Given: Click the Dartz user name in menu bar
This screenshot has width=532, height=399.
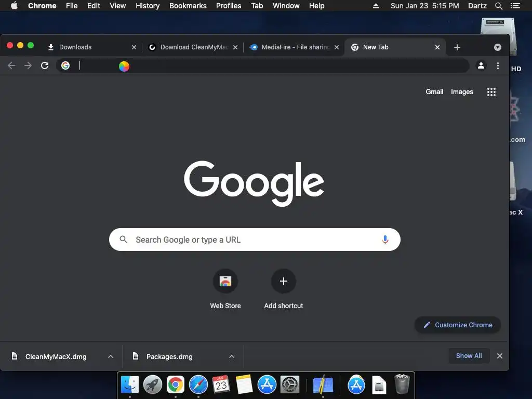Looking at the screenshot, I should (x=477, y=6).
